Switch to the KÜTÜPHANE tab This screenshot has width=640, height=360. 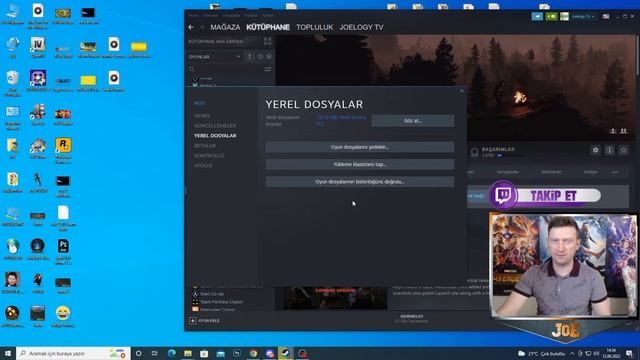click(x=268, y=27)
